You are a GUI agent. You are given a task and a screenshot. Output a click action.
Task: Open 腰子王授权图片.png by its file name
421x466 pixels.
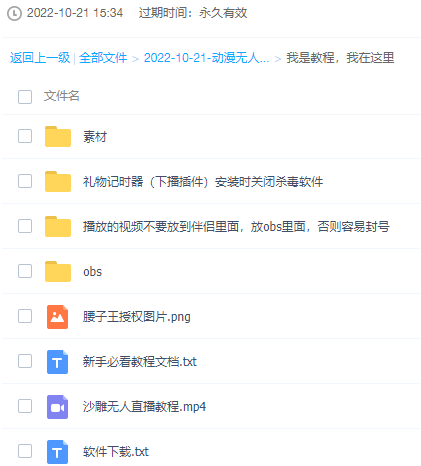pos(137,317)
